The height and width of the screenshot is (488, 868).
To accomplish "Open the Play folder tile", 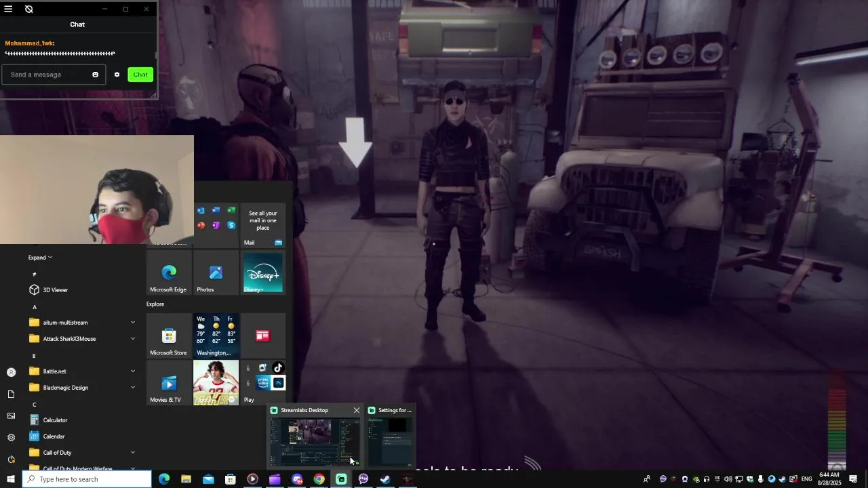I will (263, 382).
